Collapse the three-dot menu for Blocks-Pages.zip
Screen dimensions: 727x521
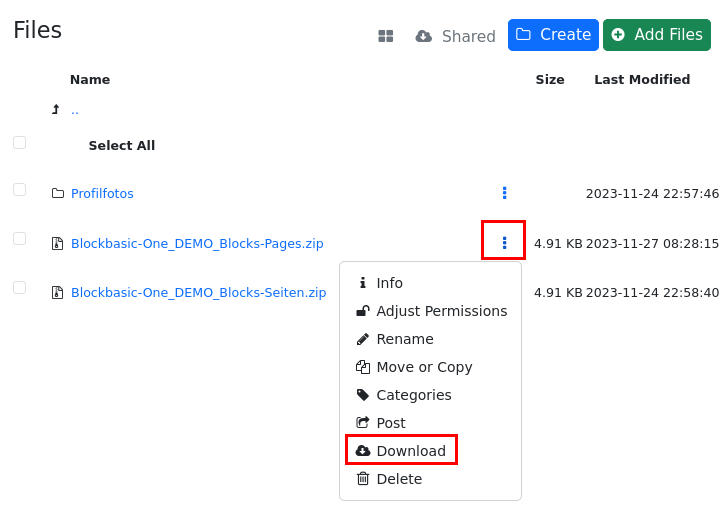[x=504, y=242]
